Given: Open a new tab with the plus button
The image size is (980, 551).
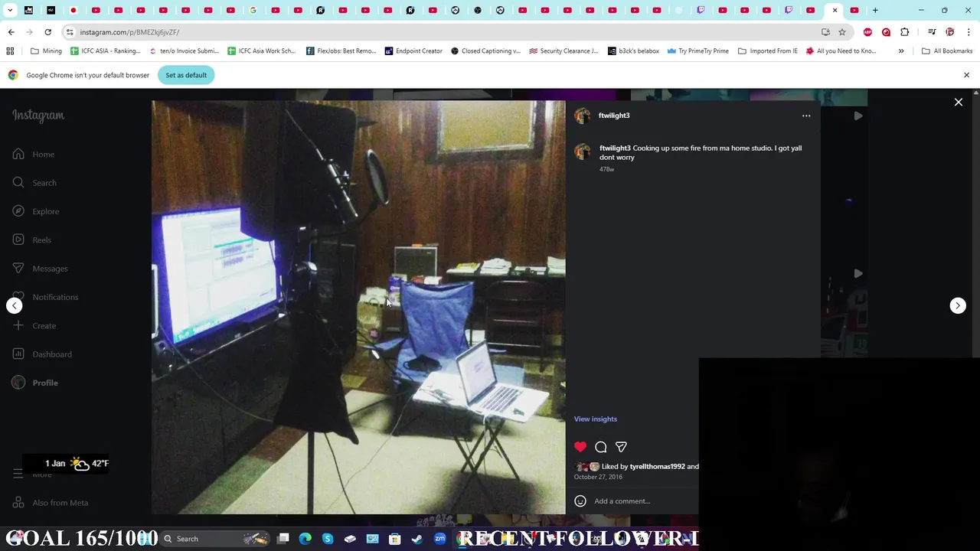Looking at the screenshot, I should [x=875, y=11].
